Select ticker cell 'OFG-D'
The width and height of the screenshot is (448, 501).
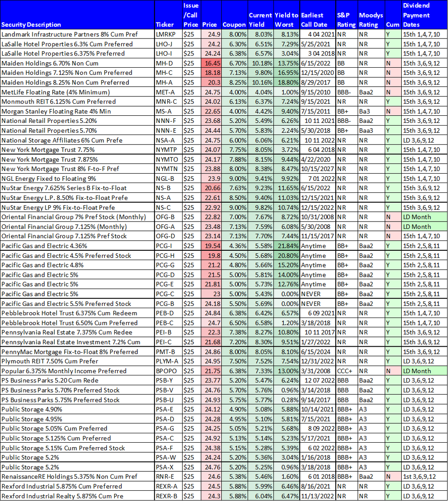(168, 236)
